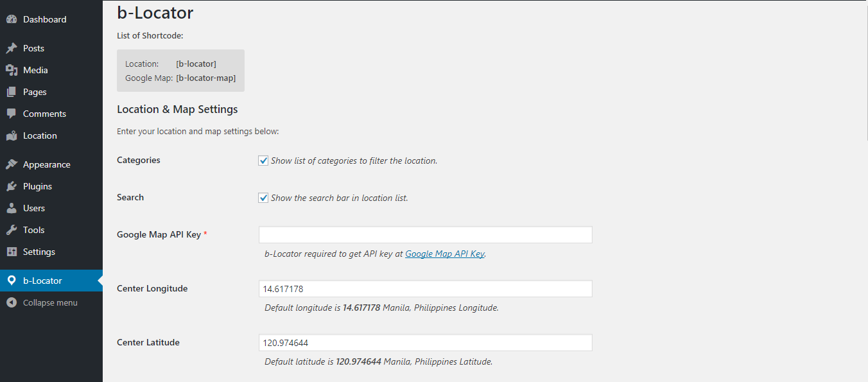
Task: Click the Plugins plug icon
Action: [11, 186]
